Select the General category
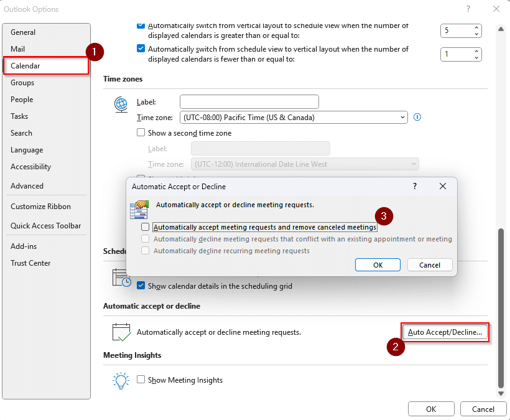This screenshot has height=420, width=510. (47, 32)
